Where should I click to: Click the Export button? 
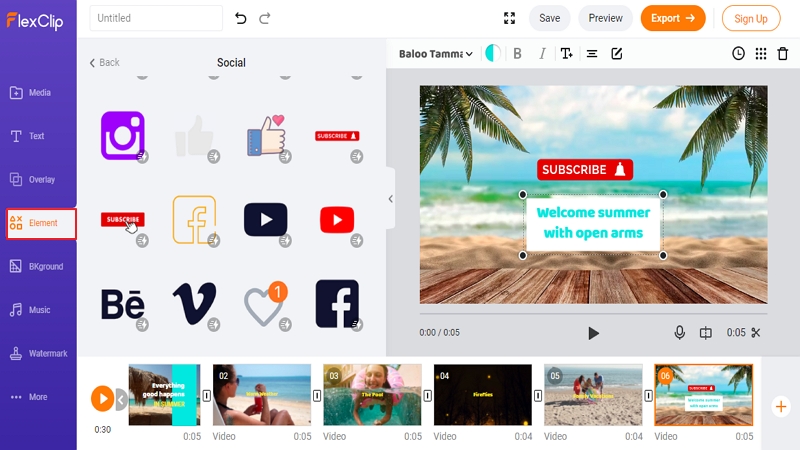[673, 18]
